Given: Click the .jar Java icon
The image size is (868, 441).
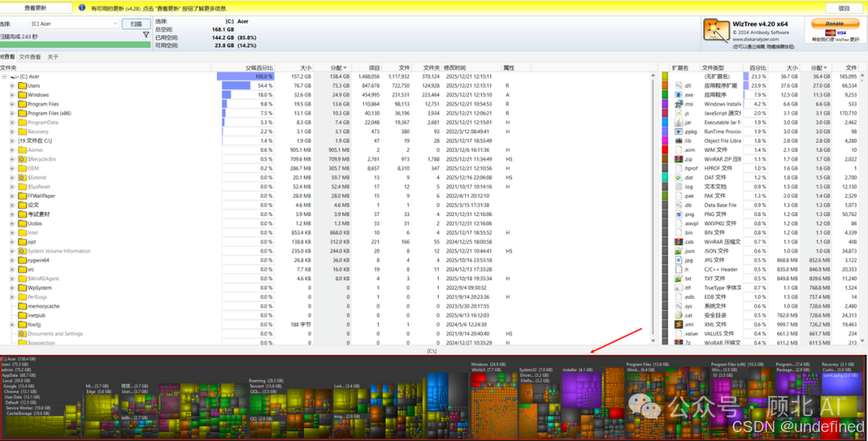Looking at the screenshot, I should pos(678,122).
